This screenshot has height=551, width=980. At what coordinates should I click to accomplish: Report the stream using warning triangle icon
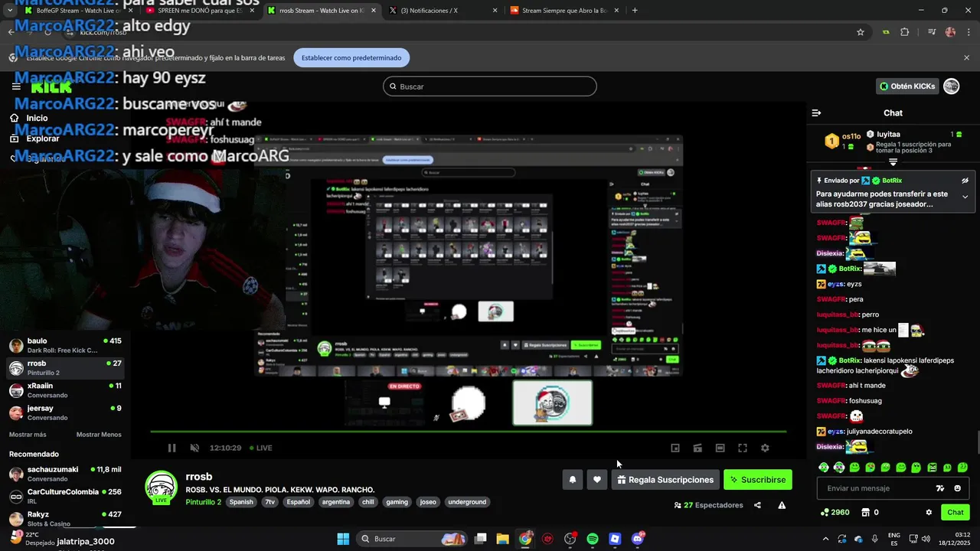[x=782, y=505]
